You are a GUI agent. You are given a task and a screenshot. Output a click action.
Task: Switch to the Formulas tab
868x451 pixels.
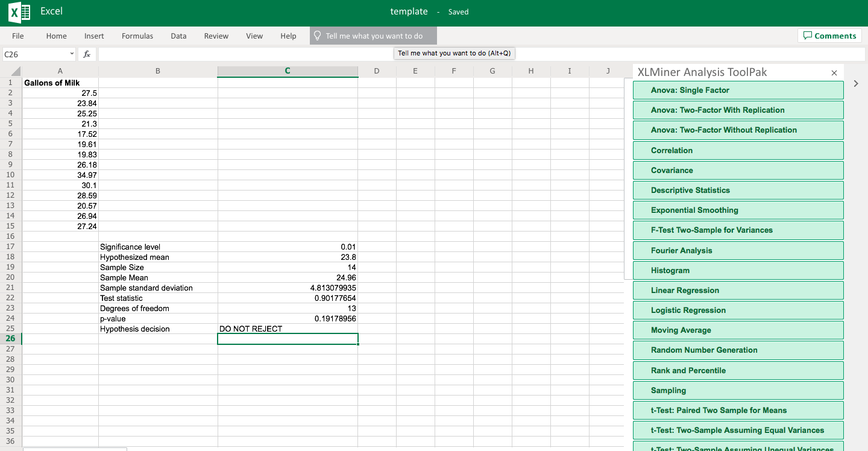137,36
